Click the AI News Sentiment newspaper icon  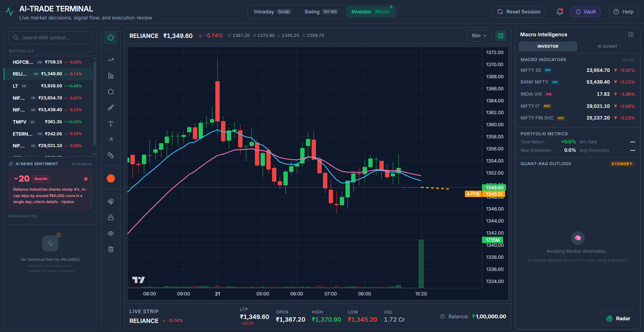tap(11, 164)
